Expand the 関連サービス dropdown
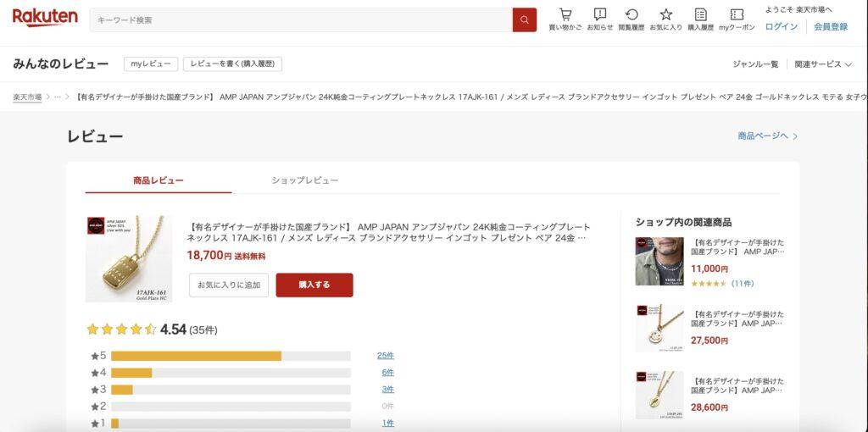This screenshot has height=432, width=868. pos(822,64)
